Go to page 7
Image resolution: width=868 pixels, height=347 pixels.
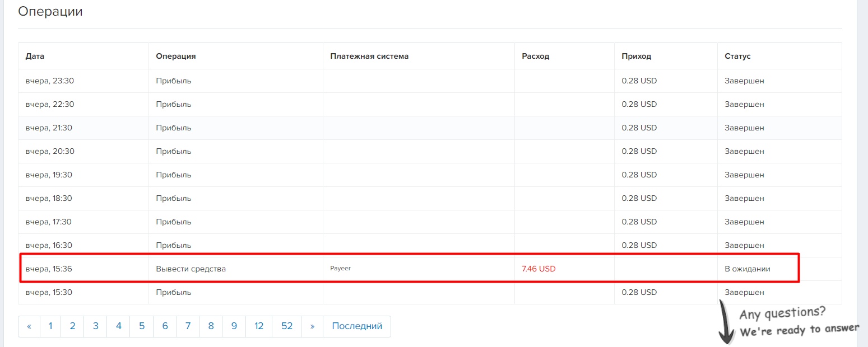pyautogui.click(x=188, y=326)
